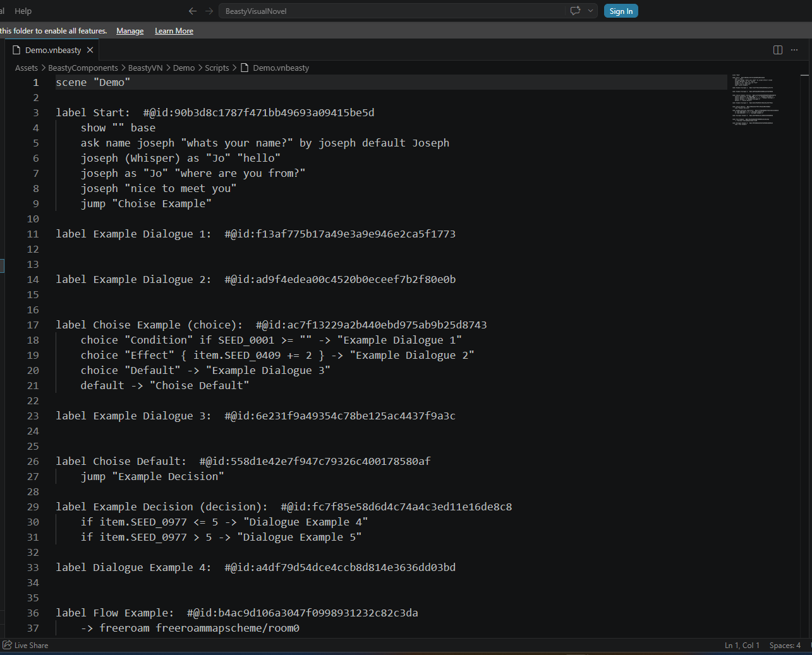Click the 'label Start:' line

pos(215,112)
